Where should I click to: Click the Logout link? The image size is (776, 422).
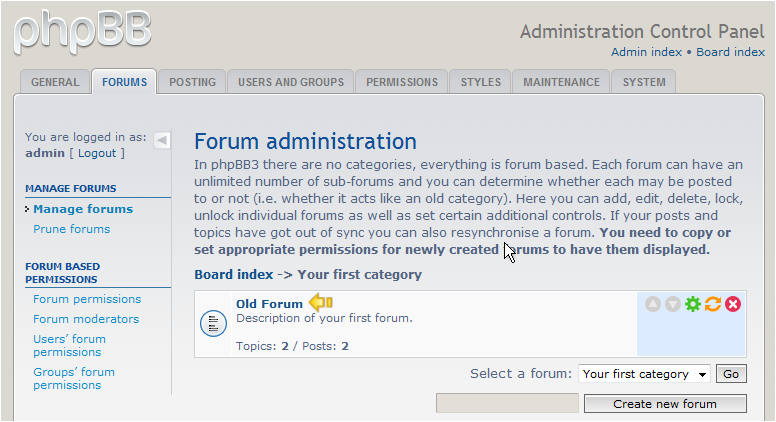coord(97,153)
